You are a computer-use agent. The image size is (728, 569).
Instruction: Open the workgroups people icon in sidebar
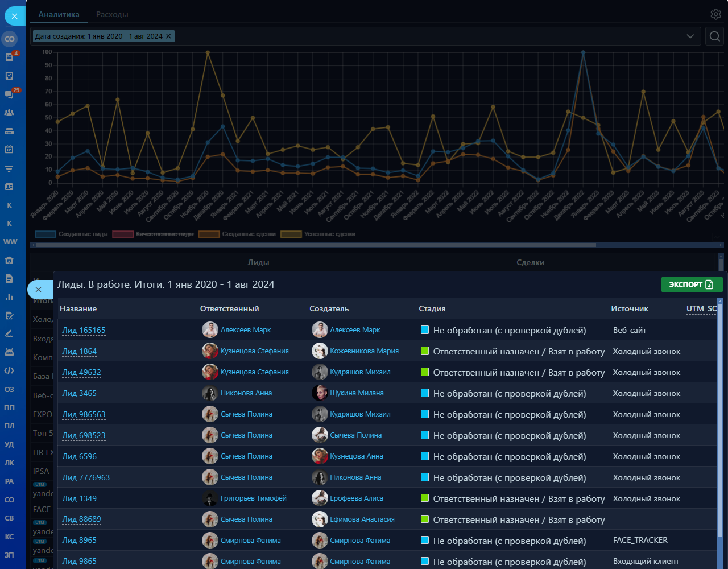[9, 113]
